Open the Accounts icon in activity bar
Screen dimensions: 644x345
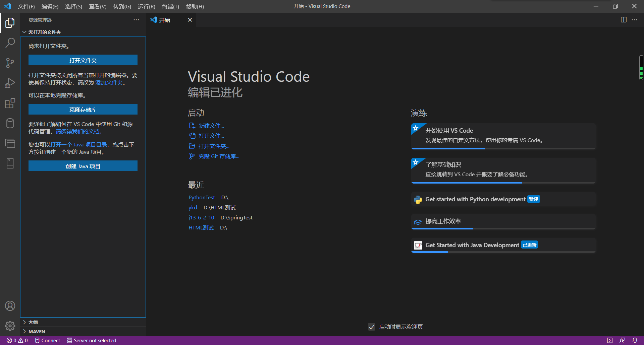click(10, 306)
